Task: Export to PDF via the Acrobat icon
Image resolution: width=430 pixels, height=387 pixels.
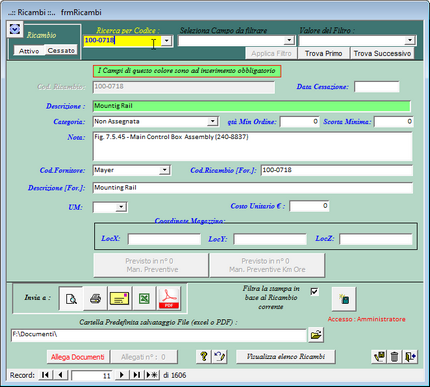Action: pyautogui.click(x=169, y=298)
